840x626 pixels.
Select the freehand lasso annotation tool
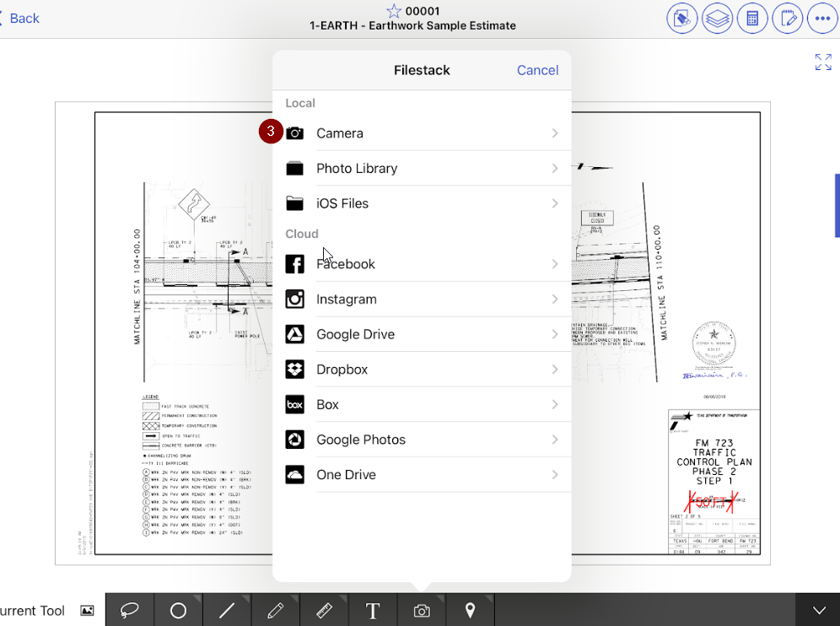pos(130,609)
